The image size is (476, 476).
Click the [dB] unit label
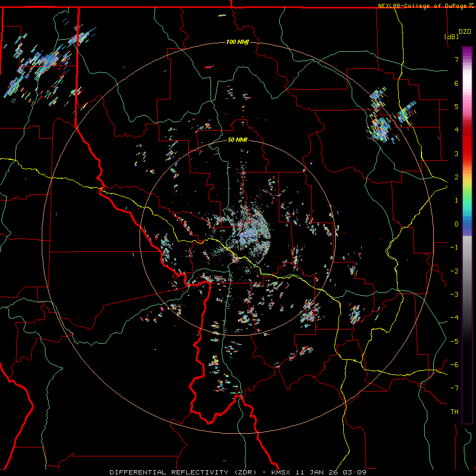[452, 36]
